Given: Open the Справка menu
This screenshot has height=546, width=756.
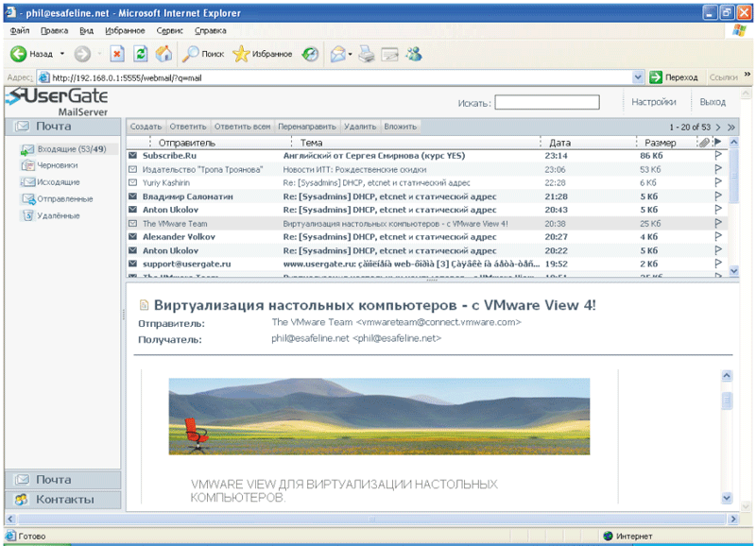Looking at the screenshot, I should pos(210,31).
